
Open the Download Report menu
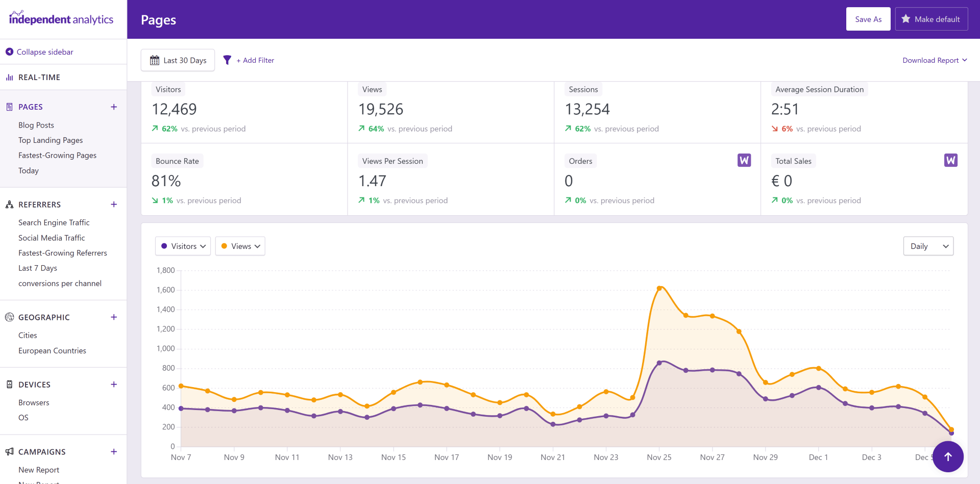[x=934, y=60]
